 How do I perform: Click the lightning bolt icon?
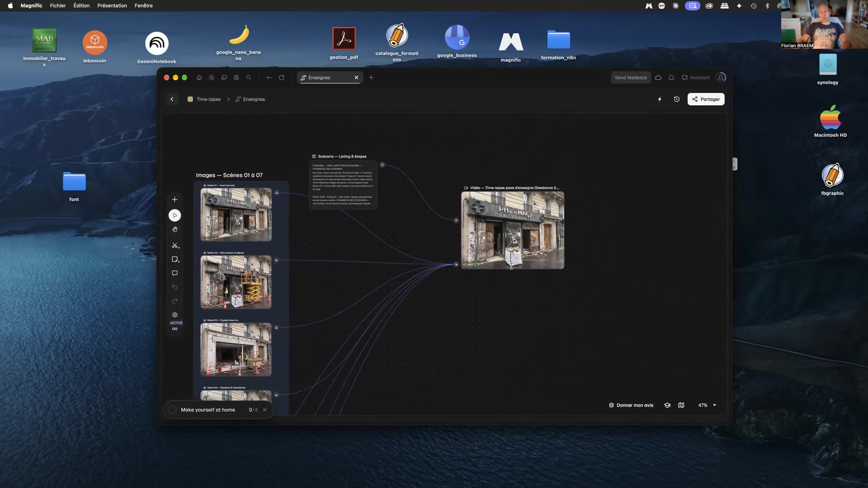[x=660, y=99]
